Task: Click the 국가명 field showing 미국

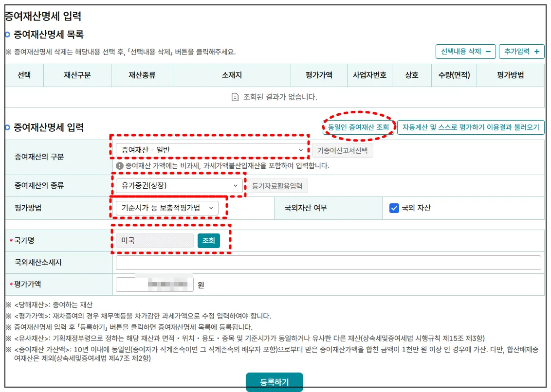Action: click(154, 240)
